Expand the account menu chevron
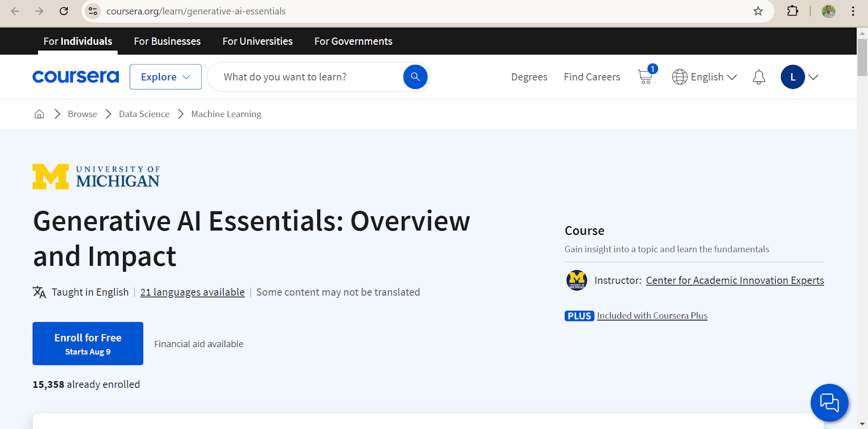The width and height of the screenshot is (868, 429). (813, 77)
